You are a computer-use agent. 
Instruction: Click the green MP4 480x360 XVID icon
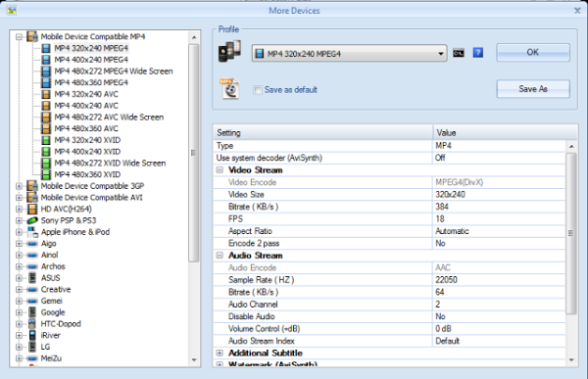tap(46, 175)
